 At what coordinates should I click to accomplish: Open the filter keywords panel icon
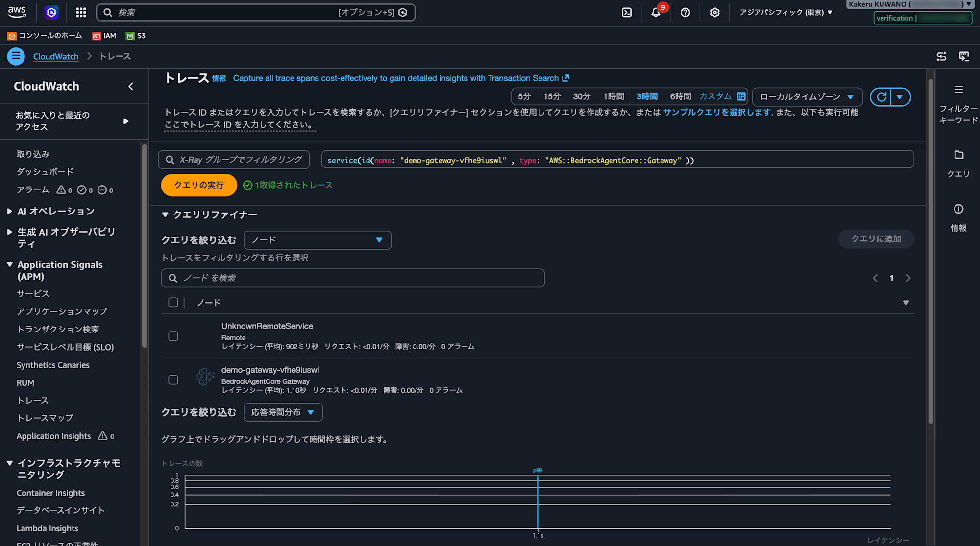pos(958,90)
